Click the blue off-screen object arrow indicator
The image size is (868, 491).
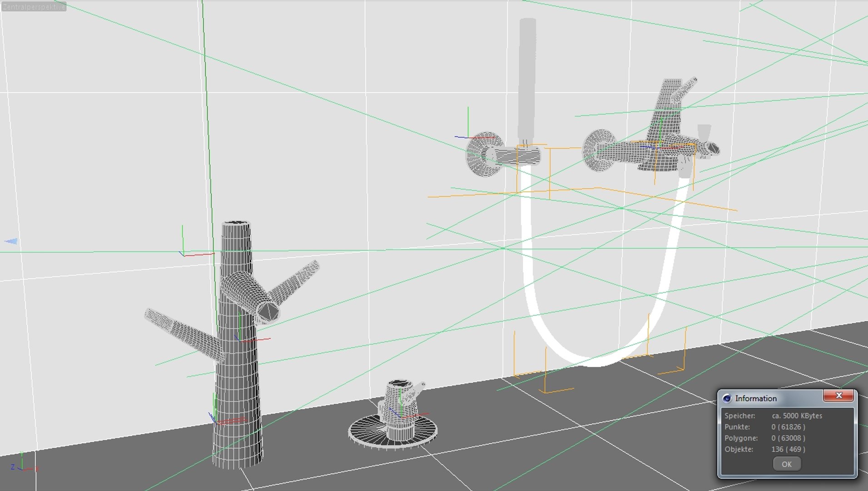tap(11, 241)
